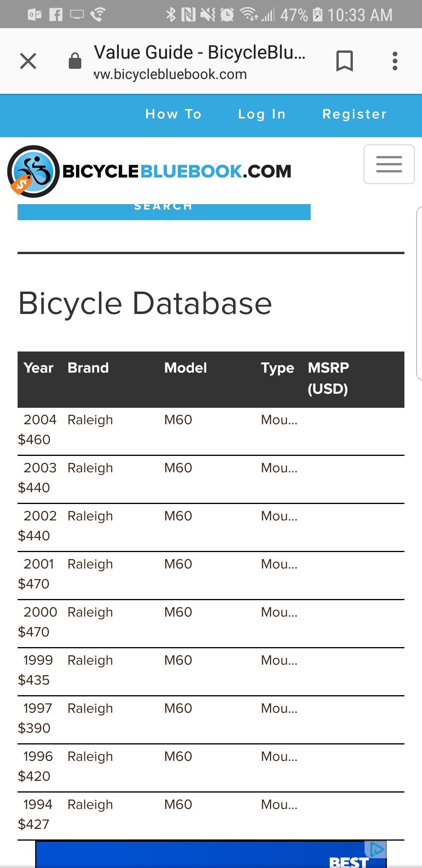Tap the Bluetooth status bar icon
This screenshot has height=868, width=422.
171,15
